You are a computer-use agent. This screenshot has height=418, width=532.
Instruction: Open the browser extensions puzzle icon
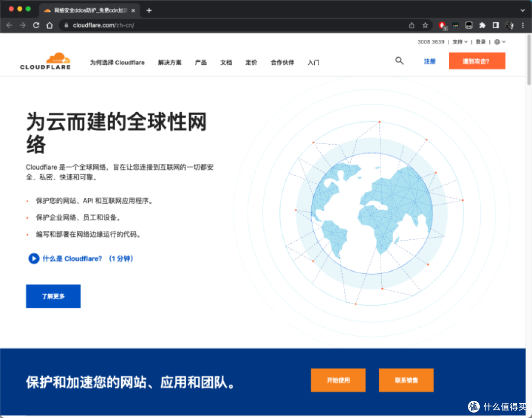pos(482,25)
